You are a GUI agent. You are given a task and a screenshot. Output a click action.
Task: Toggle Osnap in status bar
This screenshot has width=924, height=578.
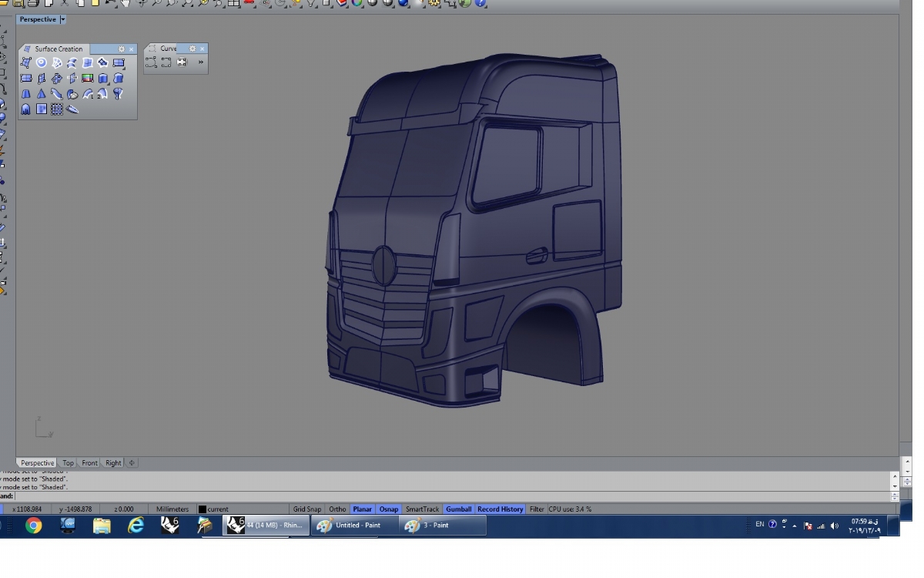(389, 509)
